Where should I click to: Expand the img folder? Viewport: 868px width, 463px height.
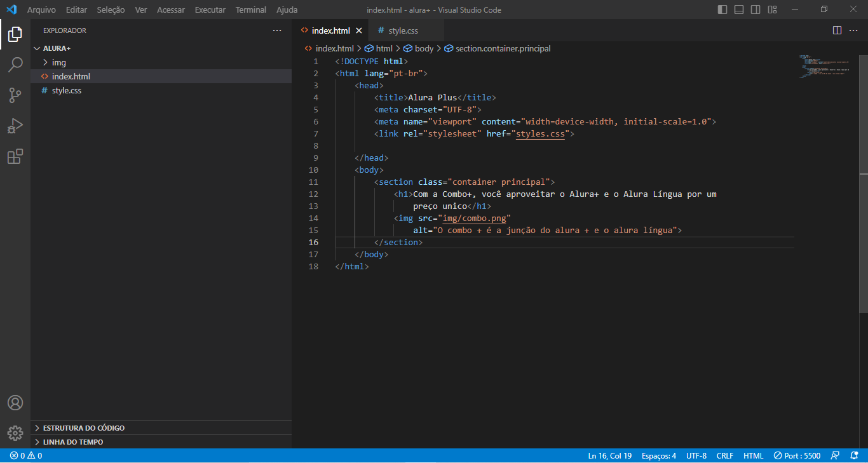tap(161, 62)
